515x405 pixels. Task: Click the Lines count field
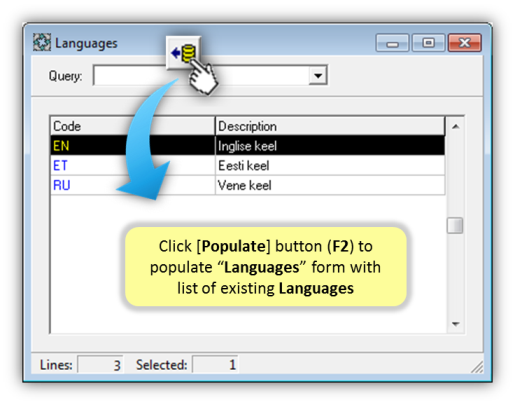click(x=100, y=365)
